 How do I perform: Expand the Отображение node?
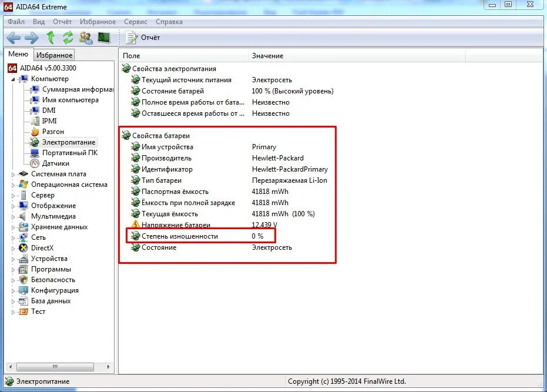click(x=14, y=206)
